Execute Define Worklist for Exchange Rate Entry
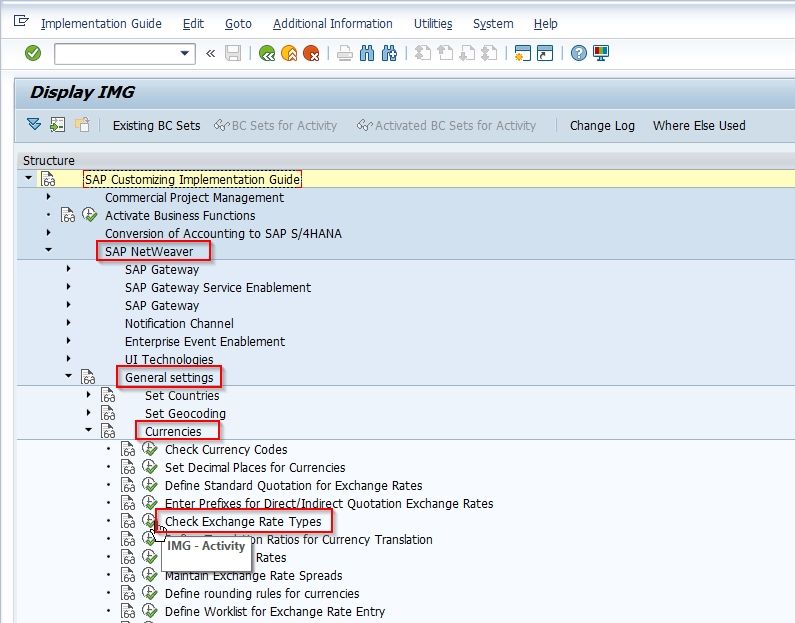This screenshot has height=623, width=795. pos(150,611)
